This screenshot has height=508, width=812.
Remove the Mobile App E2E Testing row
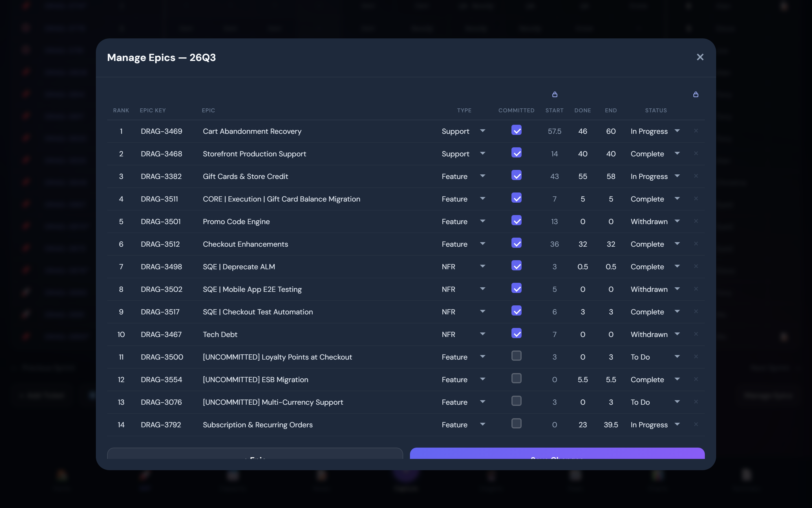(696, 289)
